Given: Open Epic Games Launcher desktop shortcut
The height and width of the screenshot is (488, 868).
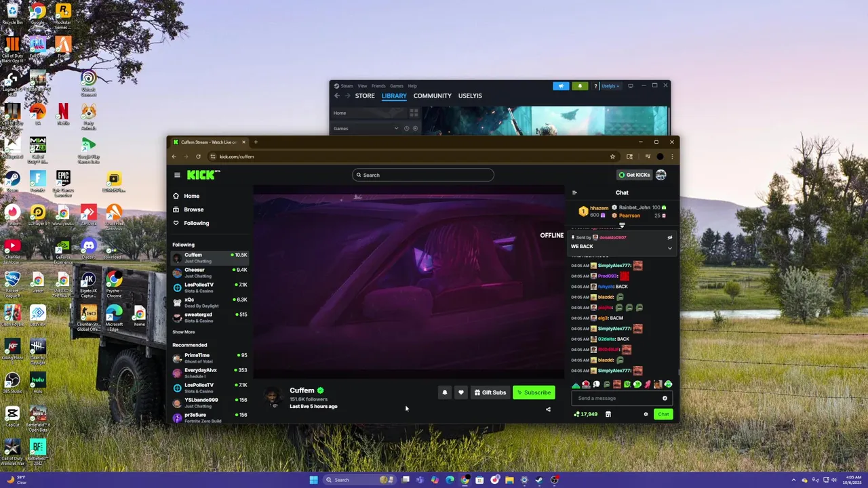Looking at the screenshot, I should point(63,183).
